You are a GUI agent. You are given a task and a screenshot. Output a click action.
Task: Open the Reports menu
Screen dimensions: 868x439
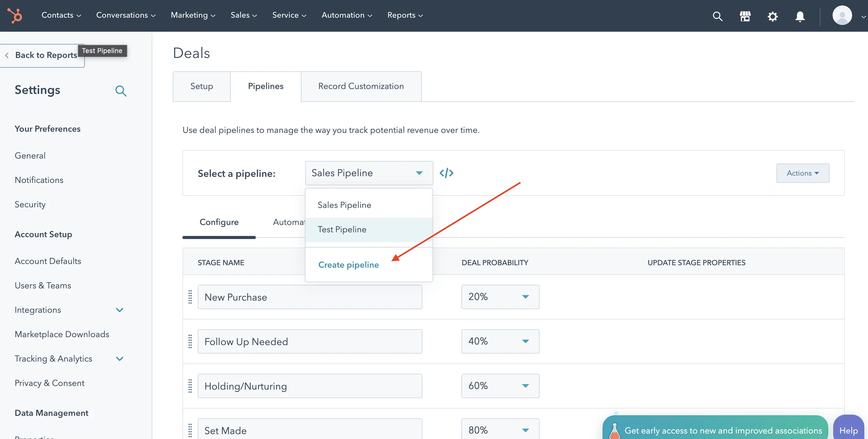pos(405,15)
